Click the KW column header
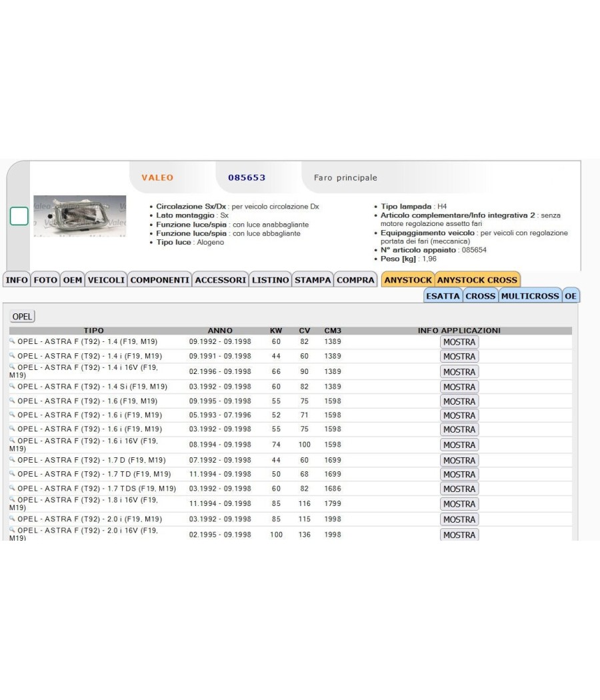 pyautogui.click(x=276, y=331)
